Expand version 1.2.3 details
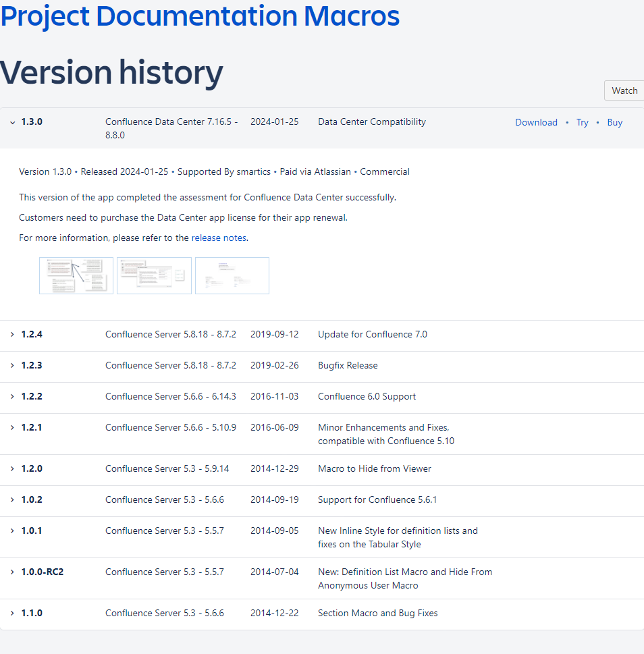 12,366
